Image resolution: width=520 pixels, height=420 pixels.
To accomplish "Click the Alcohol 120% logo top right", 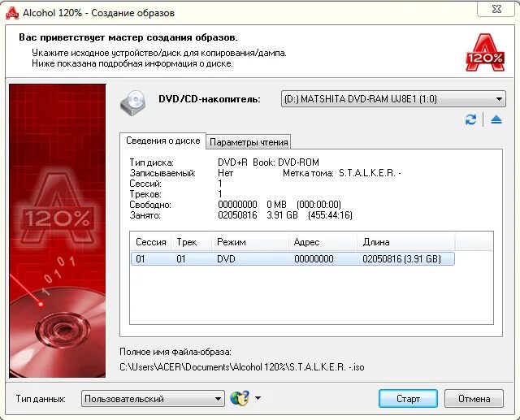I will coord(485,52).
